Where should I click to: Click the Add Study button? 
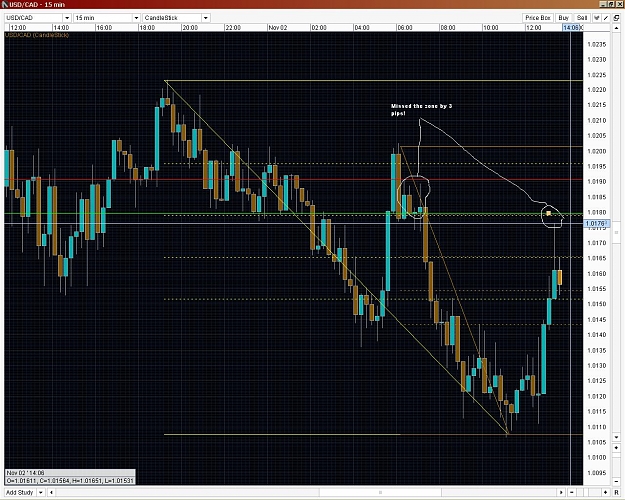(20, 492)
